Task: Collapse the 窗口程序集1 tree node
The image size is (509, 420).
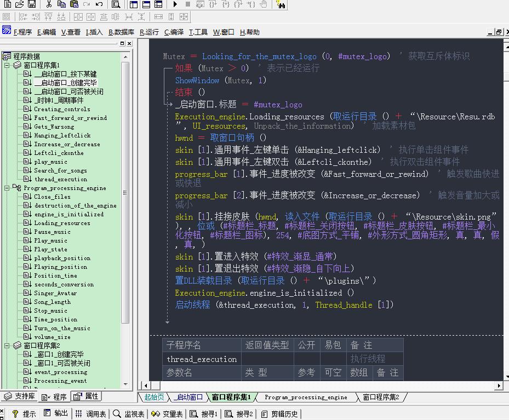Action: click(x=8, y=65)
